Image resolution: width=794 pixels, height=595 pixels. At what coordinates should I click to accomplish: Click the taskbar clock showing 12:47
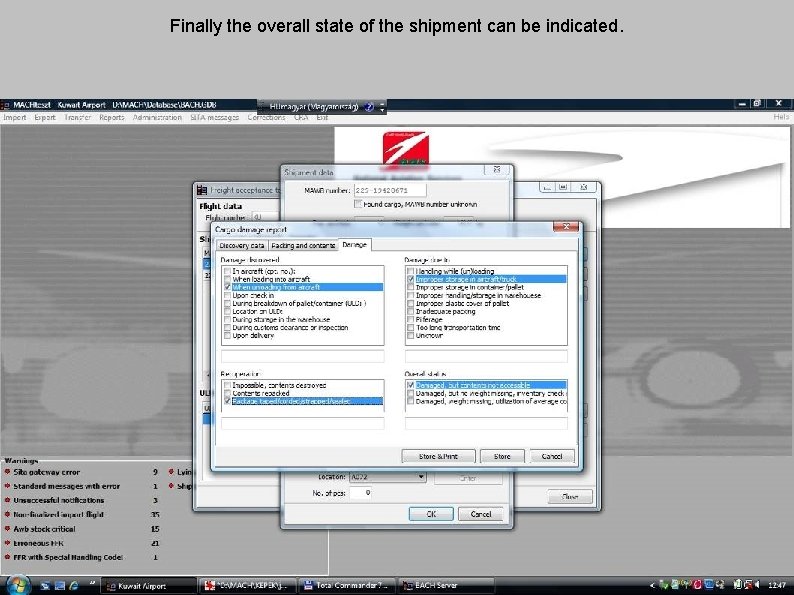[777, 585]
